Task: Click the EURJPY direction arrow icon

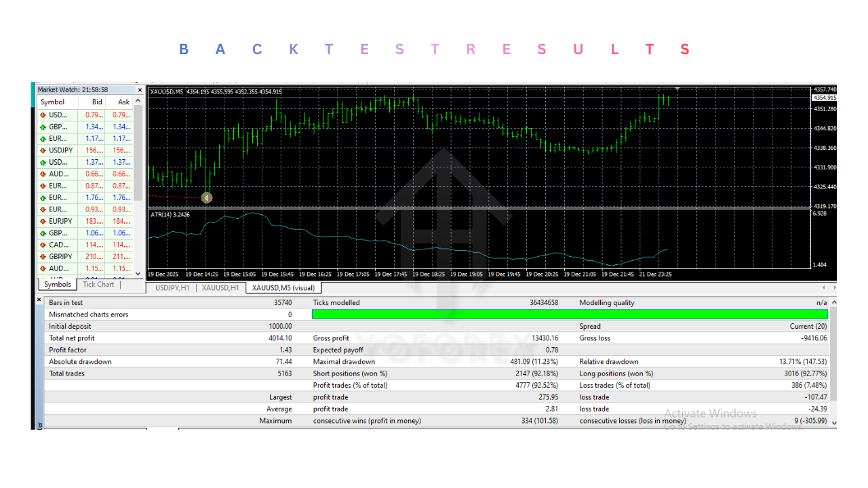Action: pos(43,222)
